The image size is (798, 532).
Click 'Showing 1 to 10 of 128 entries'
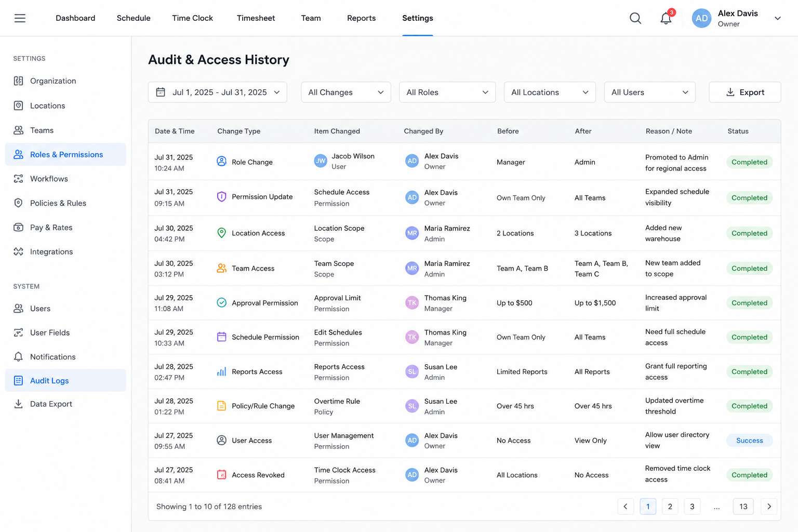(x=209, y=507)
